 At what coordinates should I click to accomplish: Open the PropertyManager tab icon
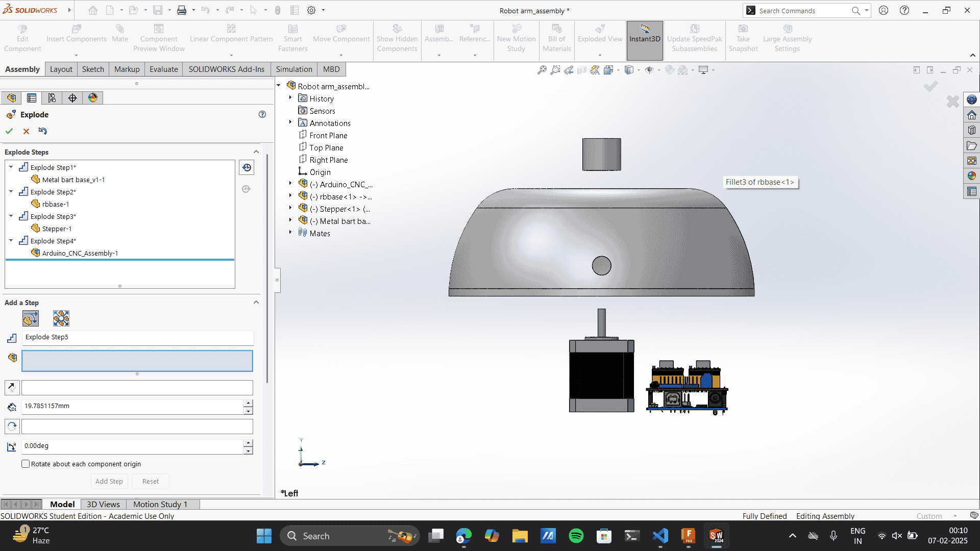(x=32, y=98)
